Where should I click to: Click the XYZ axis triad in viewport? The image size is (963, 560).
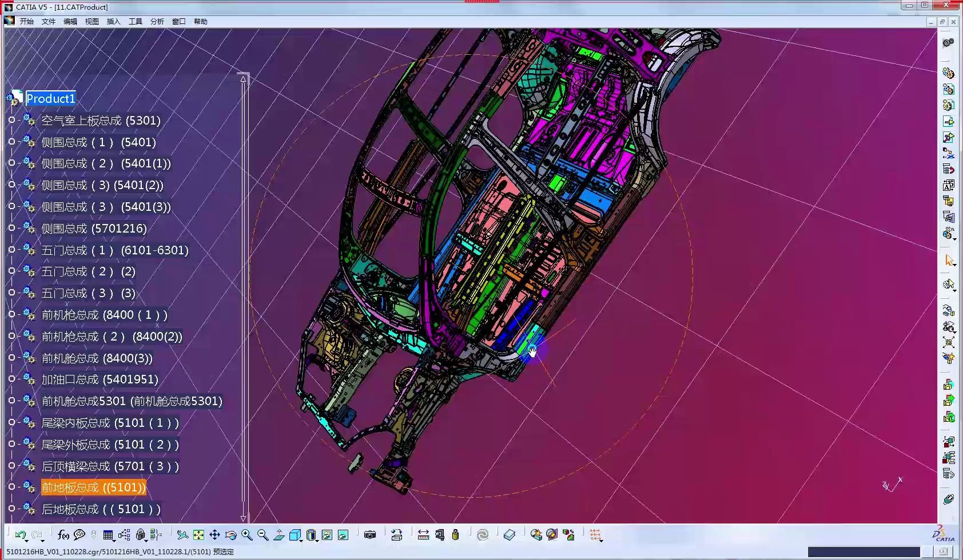tap(892, 485)
